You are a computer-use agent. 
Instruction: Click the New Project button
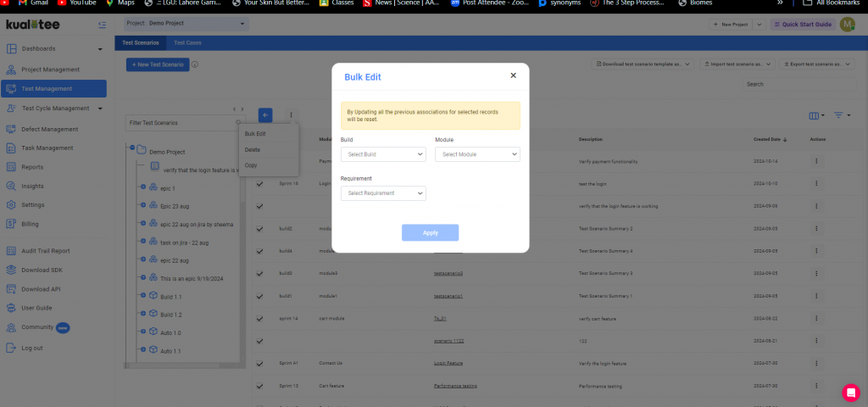(x=732, y=25)
